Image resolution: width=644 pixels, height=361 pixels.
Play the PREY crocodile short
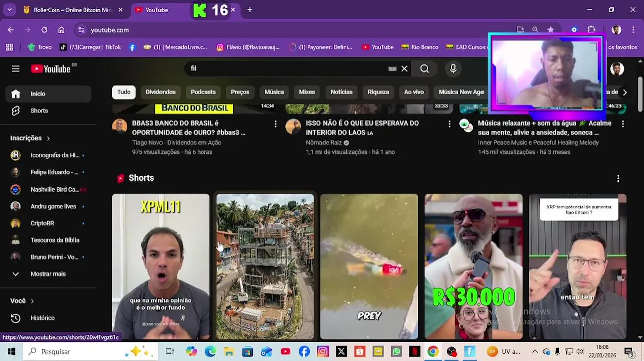pos(369,266)
